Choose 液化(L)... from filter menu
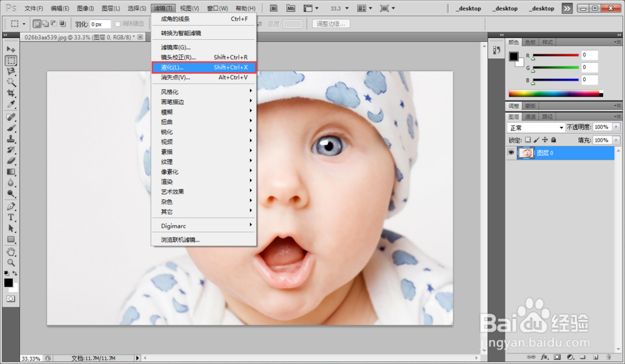Viewport: 625px width, 364px height. click(x=204, y=67)
